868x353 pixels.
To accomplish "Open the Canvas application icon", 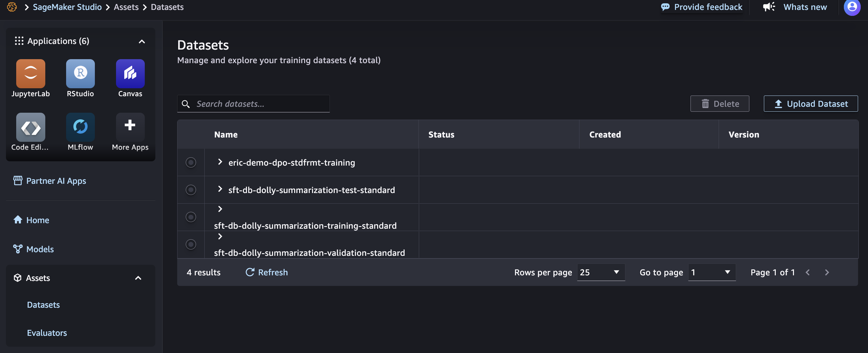I will (x=130, y=73).
